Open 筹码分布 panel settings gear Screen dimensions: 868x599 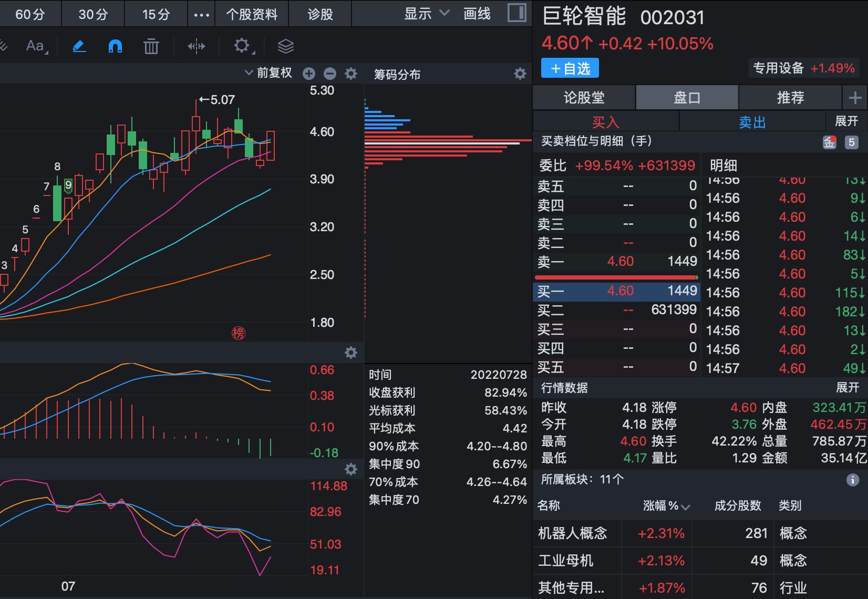tap(520, 74)
